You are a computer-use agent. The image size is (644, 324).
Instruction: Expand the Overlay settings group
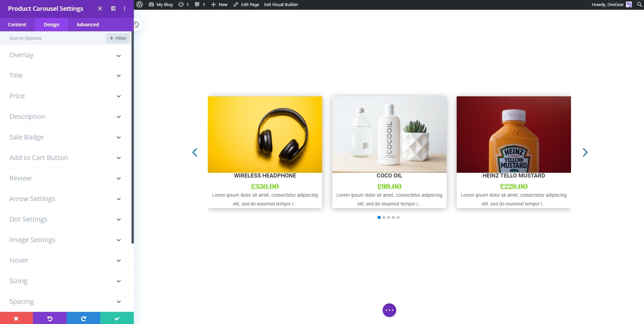click(66, 55)
